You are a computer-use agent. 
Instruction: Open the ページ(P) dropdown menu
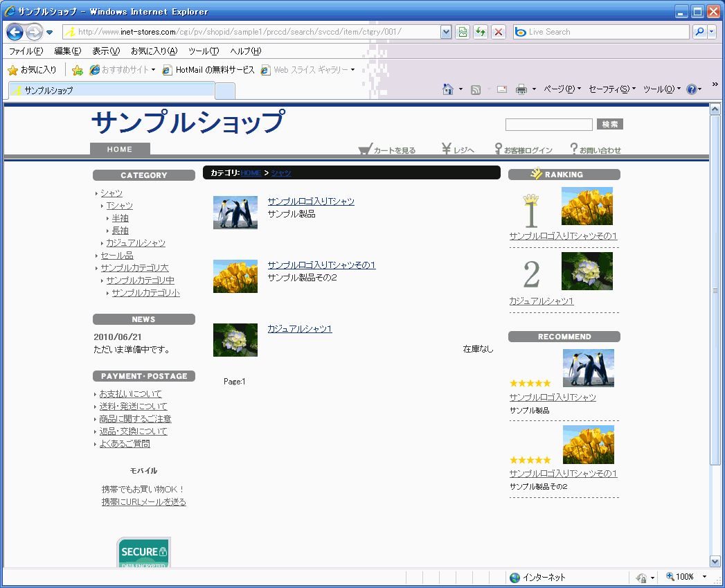tap(562, 89)
